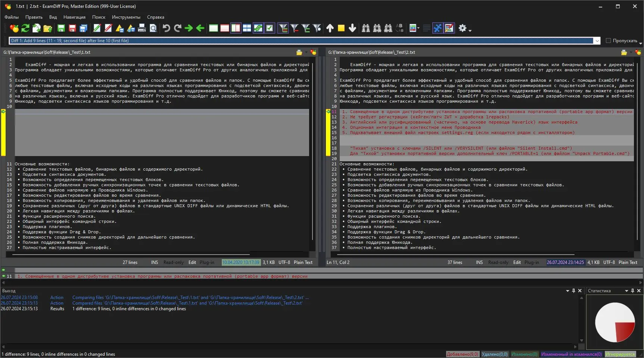The image size is (644, 358).
Task: Open the Навигация menu
Action: point(74,17)
